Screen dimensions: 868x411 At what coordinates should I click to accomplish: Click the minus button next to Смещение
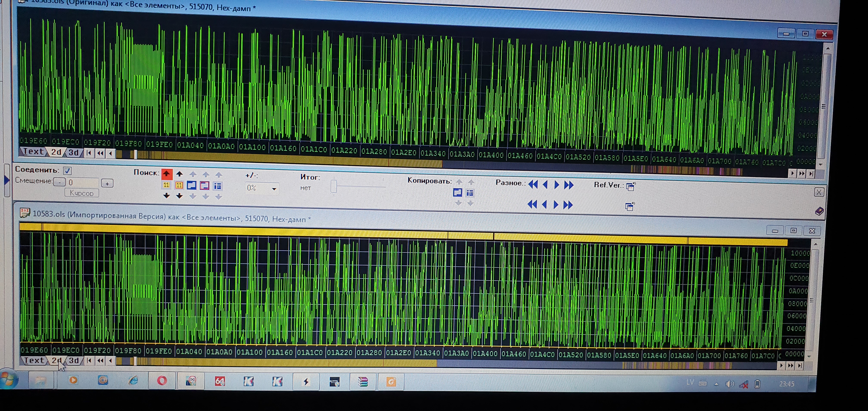(x=60, y=182)
